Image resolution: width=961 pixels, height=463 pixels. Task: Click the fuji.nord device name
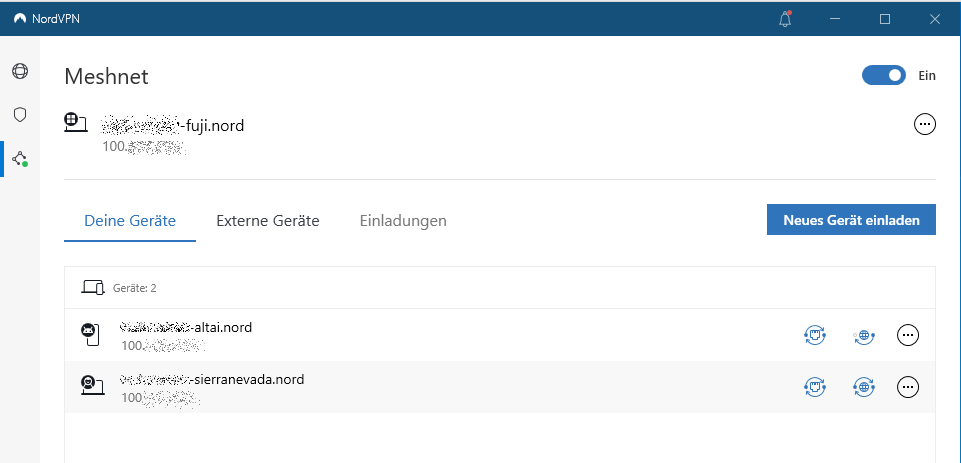click(x=174, y=126)
